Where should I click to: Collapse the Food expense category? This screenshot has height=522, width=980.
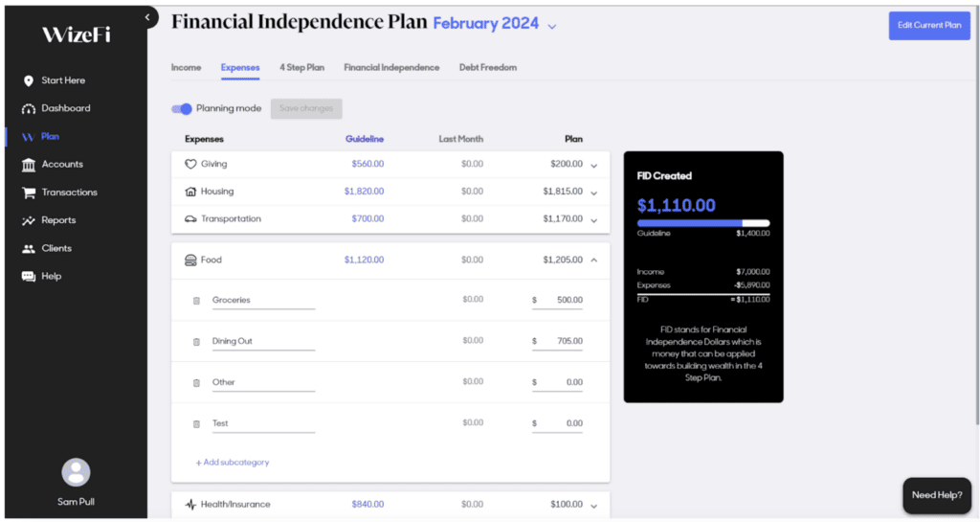click(x=594, y=260)
